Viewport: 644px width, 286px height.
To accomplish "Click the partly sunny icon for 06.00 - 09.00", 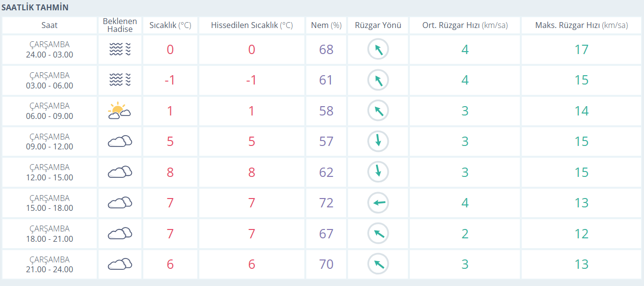I will tap(119, 111).
